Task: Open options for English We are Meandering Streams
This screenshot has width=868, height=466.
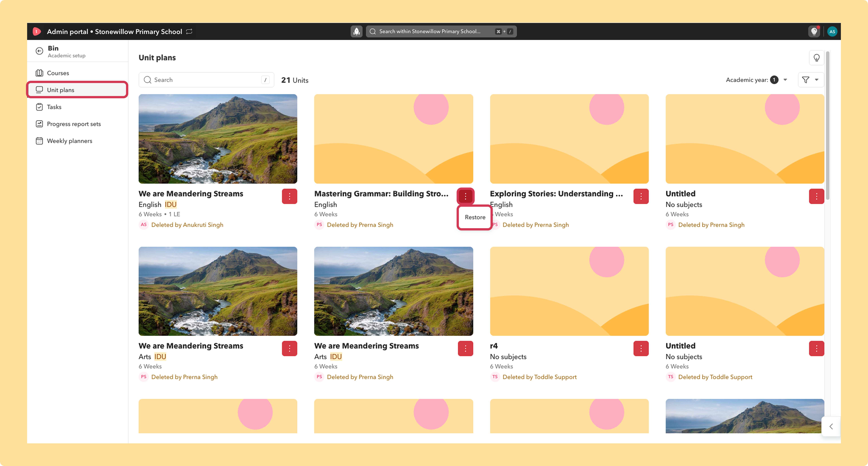Action: point(289,196)
